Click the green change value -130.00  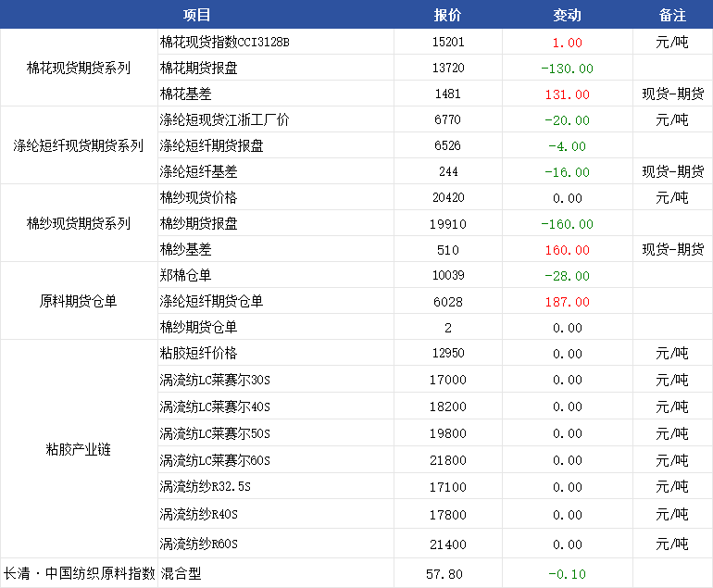coord(567,69)
